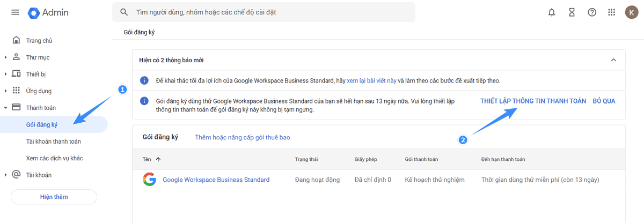Expand the Ứng dụng tree arrow
Screen dimensions: 644x223
point(5,91)
